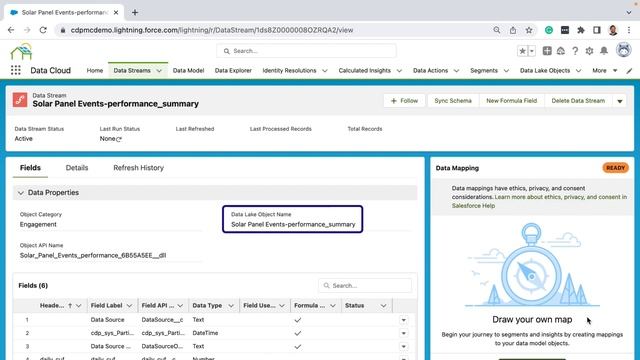Screen dimensions: 640x360
Task: Open Data Type column menu
Action: (x=231, y=306)
